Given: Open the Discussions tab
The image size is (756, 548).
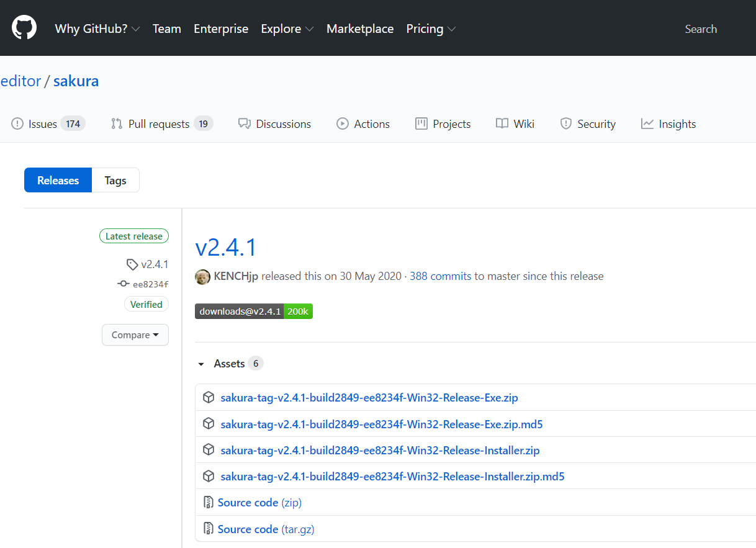Looking at the screenshot, I should point(274,124).
